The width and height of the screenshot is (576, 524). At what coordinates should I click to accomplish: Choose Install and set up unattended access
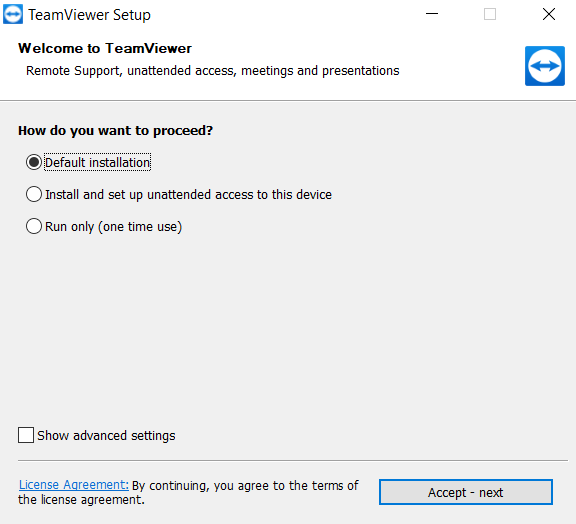pos(34,194)
